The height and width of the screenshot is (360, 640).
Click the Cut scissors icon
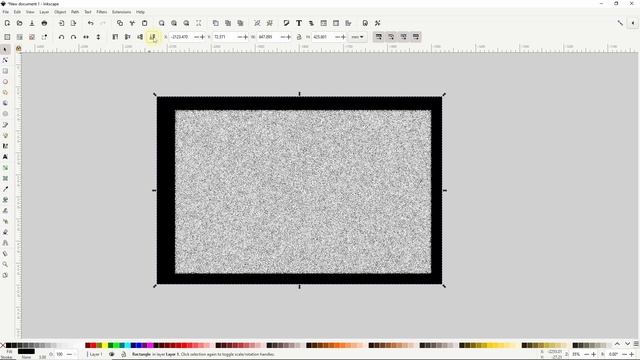point(132,23)
